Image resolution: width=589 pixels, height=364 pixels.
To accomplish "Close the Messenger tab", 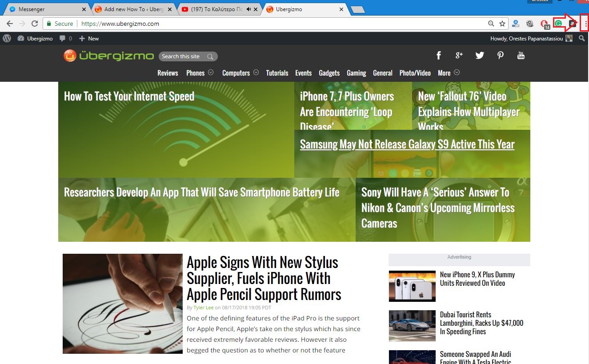I will pos(84,9).
